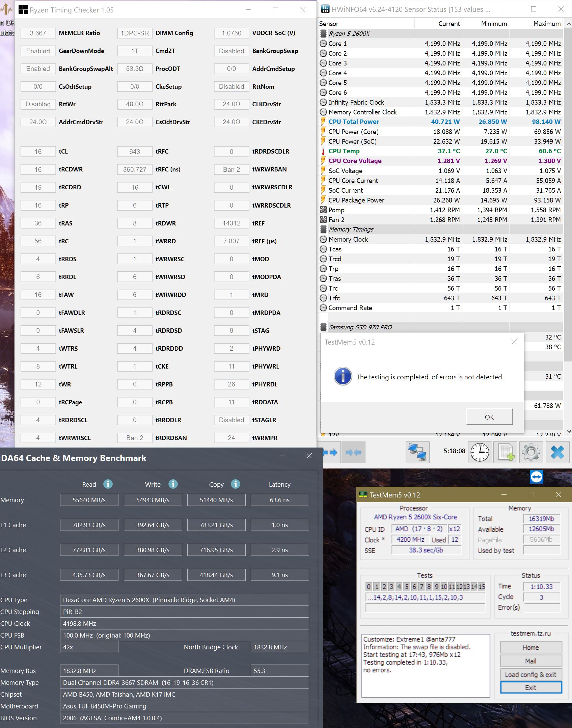
Task: Select the 'CPU Package Power' sensor row
Action: click(441, 200)
